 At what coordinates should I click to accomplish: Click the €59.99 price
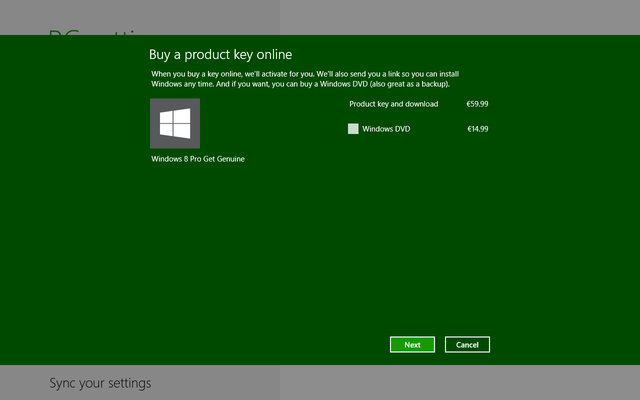tap(477, 104)
